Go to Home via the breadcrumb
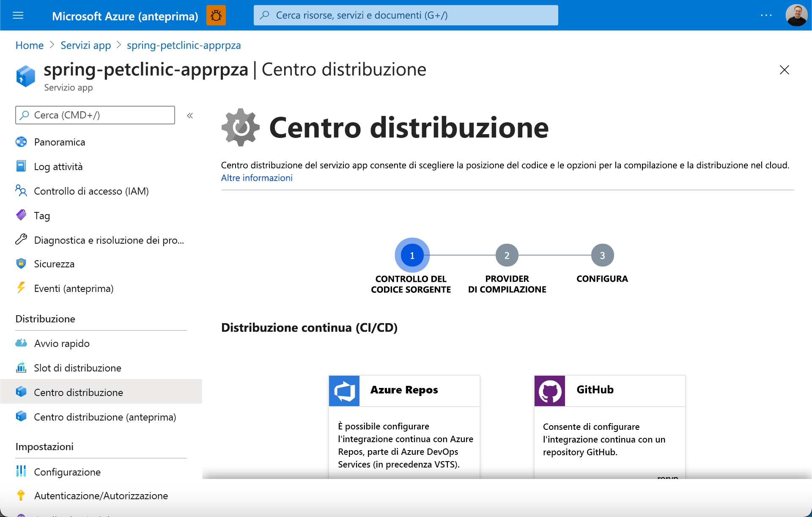This screenshot has height=517, width=812. 29,45
